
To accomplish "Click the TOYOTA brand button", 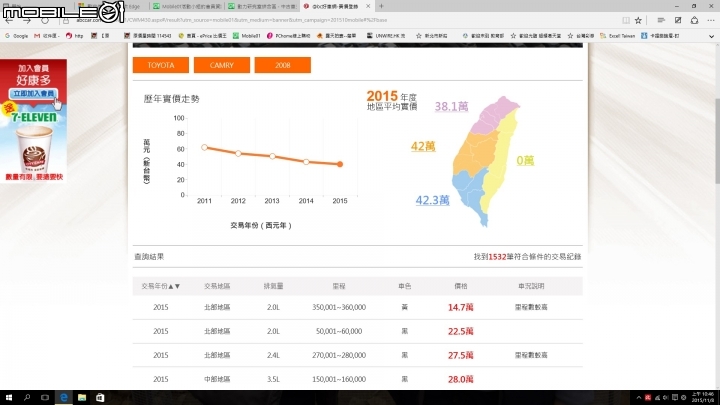I will (161, 65).
